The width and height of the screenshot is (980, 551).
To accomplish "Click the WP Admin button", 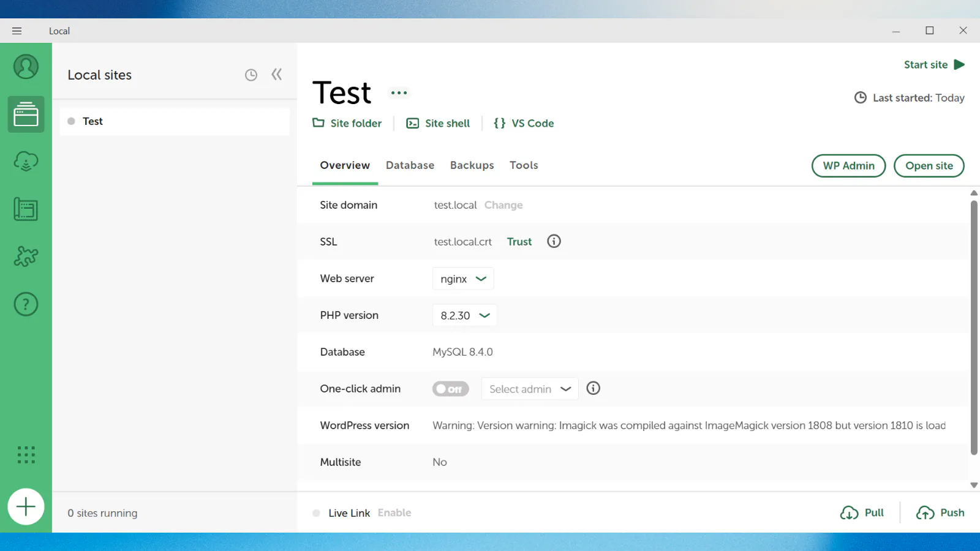I will (849, 166).
